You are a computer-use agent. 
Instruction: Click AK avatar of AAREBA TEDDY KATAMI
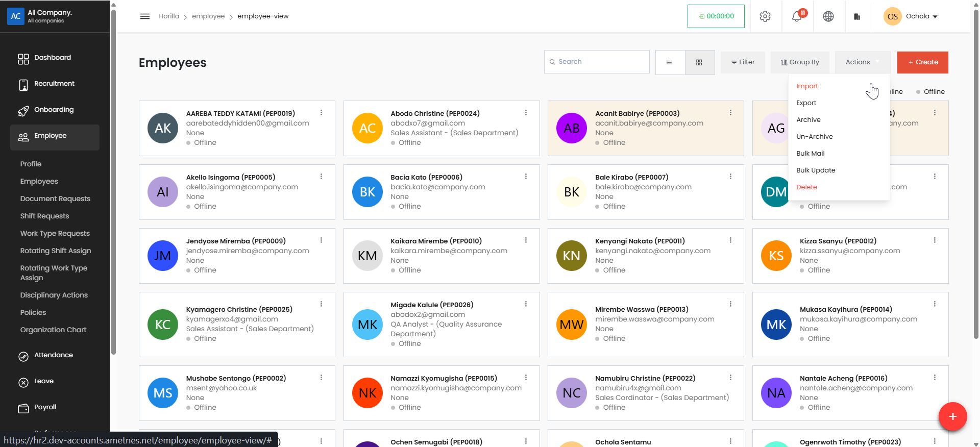[x=163, y=128]
